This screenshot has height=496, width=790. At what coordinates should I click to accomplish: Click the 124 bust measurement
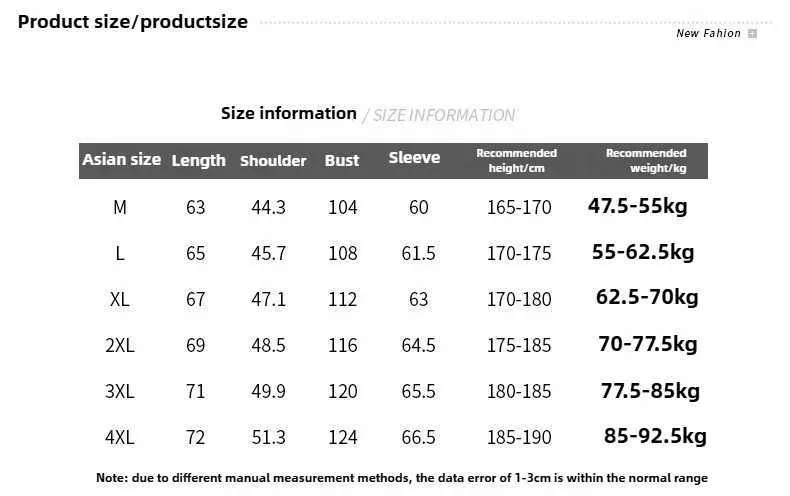(x=342, y=437)
